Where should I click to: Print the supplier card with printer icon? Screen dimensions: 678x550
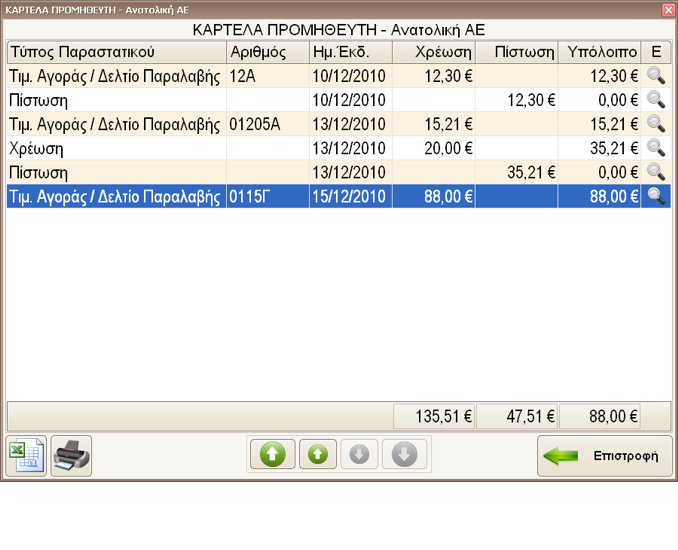(71, 456)
